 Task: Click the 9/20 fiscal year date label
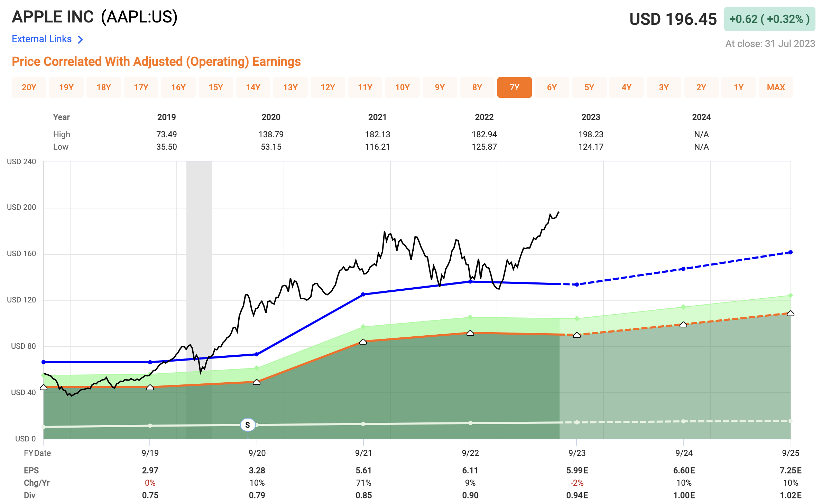click(x=257, y=453)
